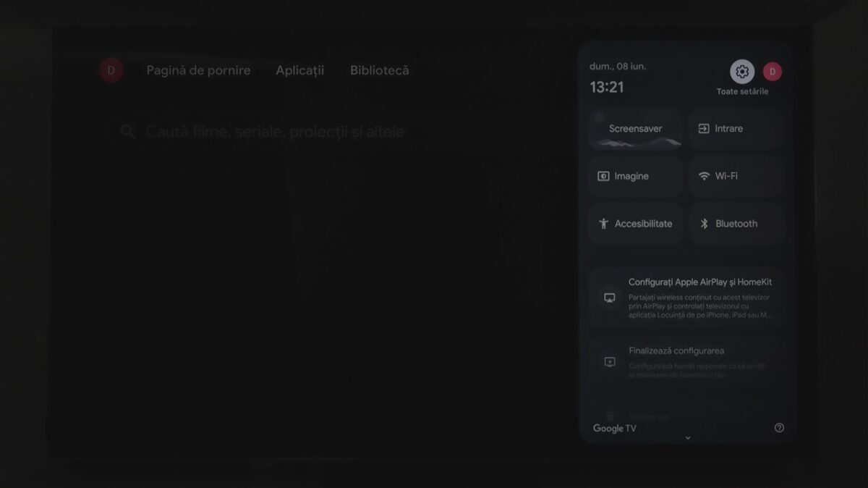Click the search magnifier icon
The width and height of the screenshot is (868, 488).
(x=128, y=132)
